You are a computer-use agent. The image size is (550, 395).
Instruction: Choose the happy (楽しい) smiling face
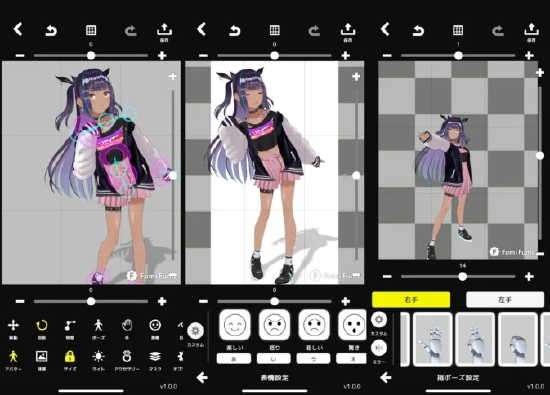pos(235,325)
